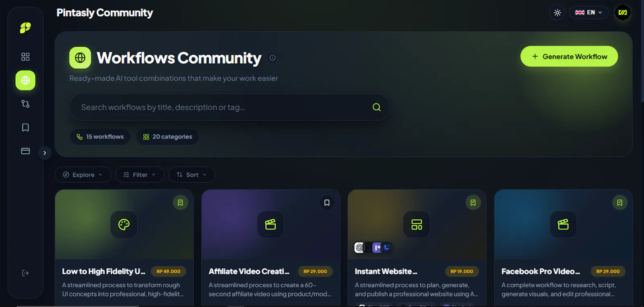Click the 20 categories badge
This screenshot has width=644, height=307.
click(167, 137)
